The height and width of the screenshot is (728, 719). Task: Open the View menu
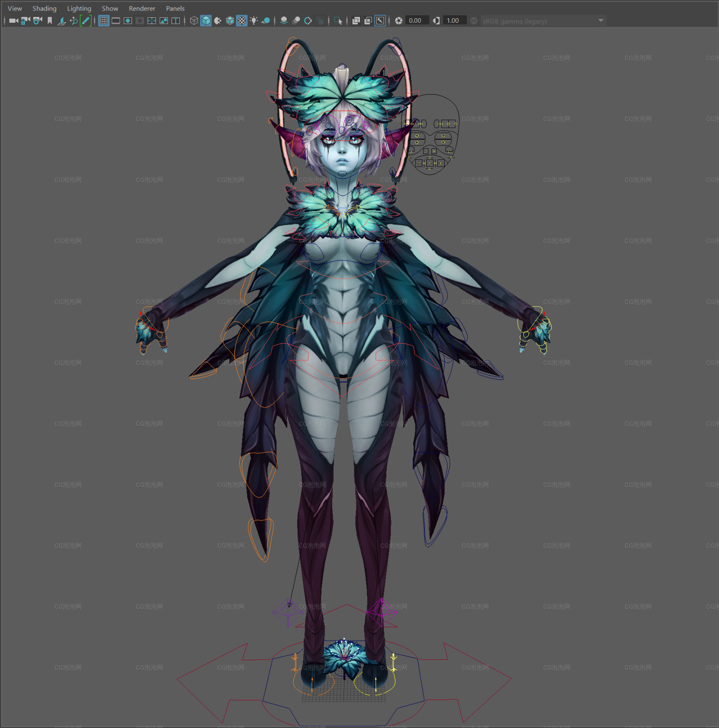coord(15,8)
